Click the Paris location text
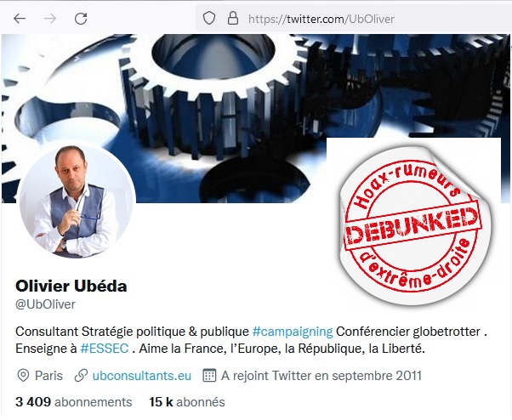Viewport: 512px width, 420px height. pos(48,376)
